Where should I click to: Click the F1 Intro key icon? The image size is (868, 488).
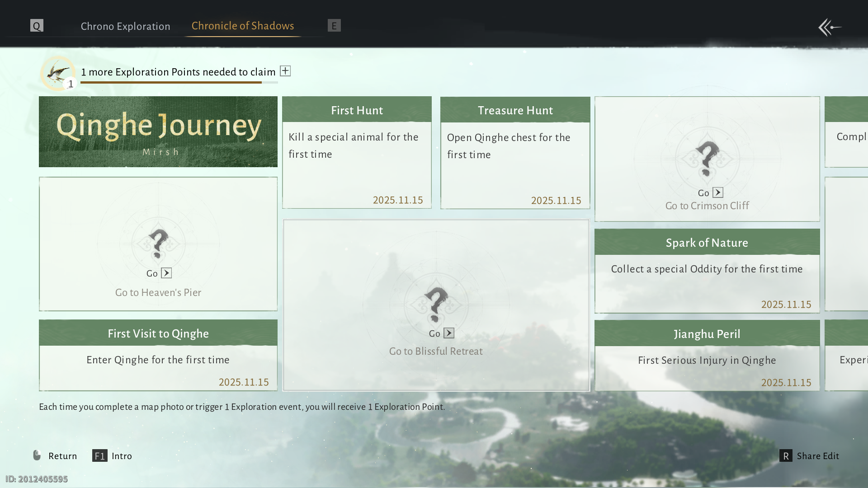point(99,456)
